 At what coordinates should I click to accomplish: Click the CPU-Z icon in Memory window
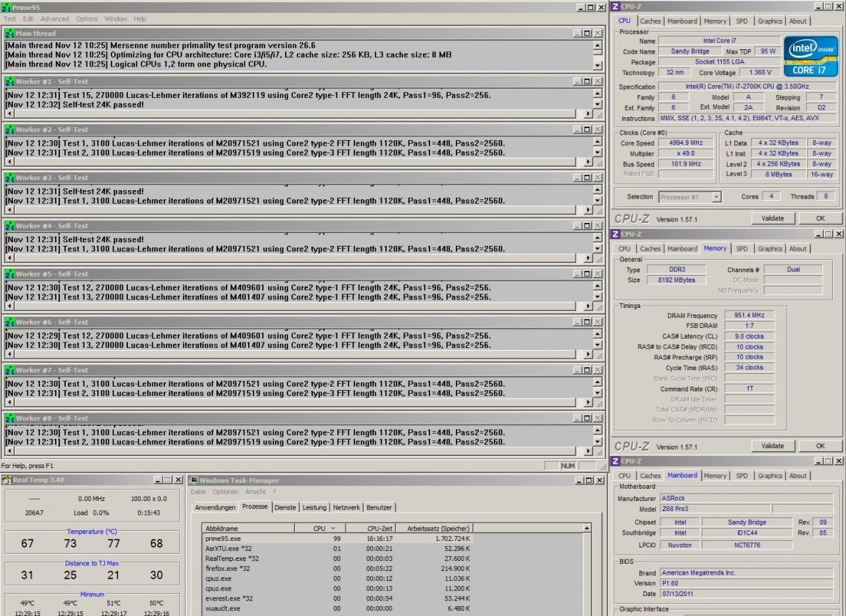point(615,234)
